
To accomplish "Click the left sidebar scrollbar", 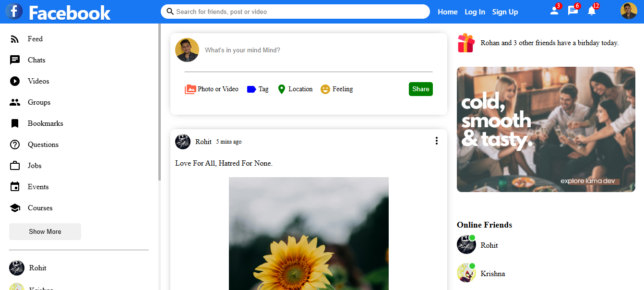I will coord(159,102).
